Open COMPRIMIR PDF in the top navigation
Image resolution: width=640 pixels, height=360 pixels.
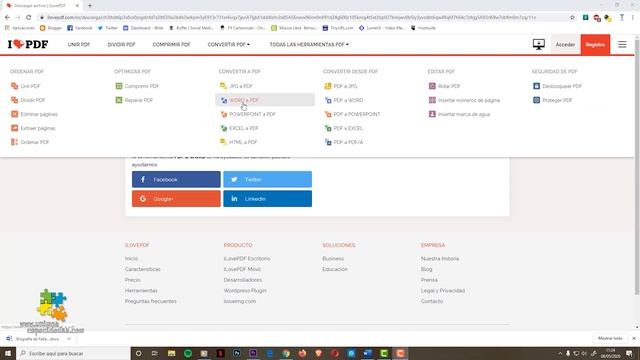171,44
